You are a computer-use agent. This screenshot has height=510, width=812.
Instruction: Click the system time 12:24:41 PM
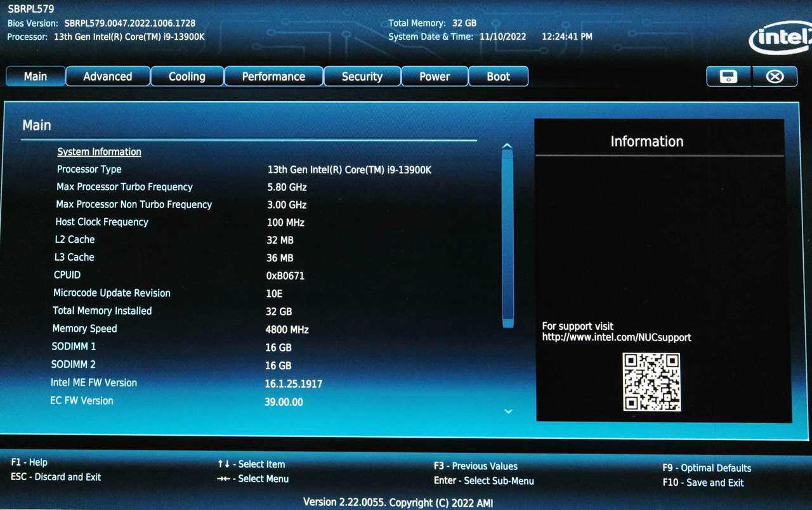(567, 37)
